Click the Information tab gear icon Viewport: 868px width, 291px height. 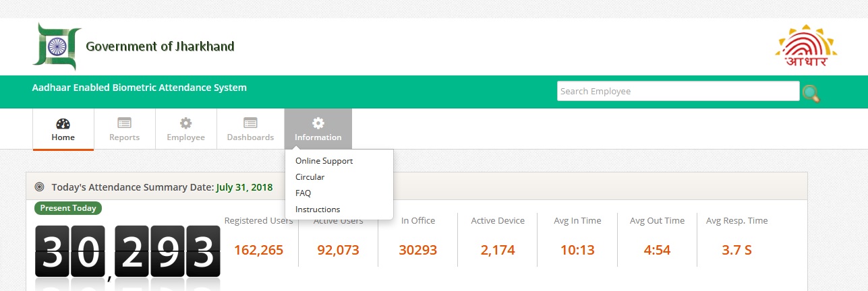(x=318, y=123)
